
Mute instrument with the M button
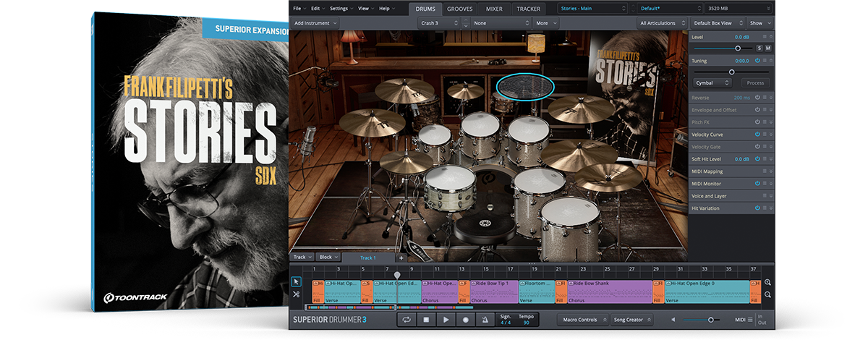point(767,48)
